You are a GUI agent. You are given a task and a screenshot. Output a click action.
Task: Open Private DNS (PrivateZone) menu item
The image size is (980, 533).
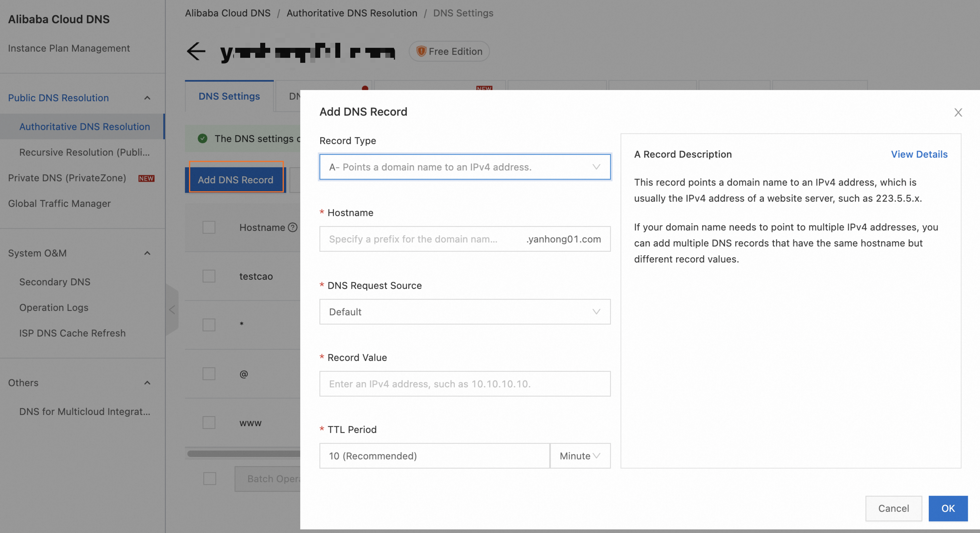tap(67, 178)
